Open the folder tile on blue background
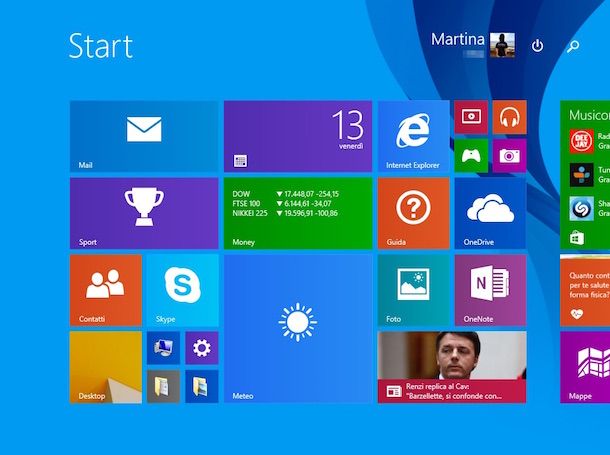Image resolution: width=610 pixels, height=455 pixels. pos(202,386)
